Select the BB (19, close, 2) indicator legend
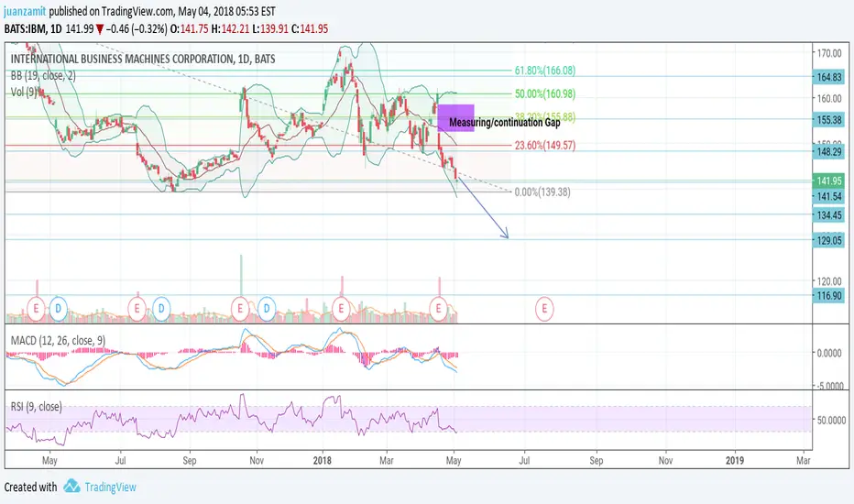Viewport: 854px width, 504px height. pos(43,76)
